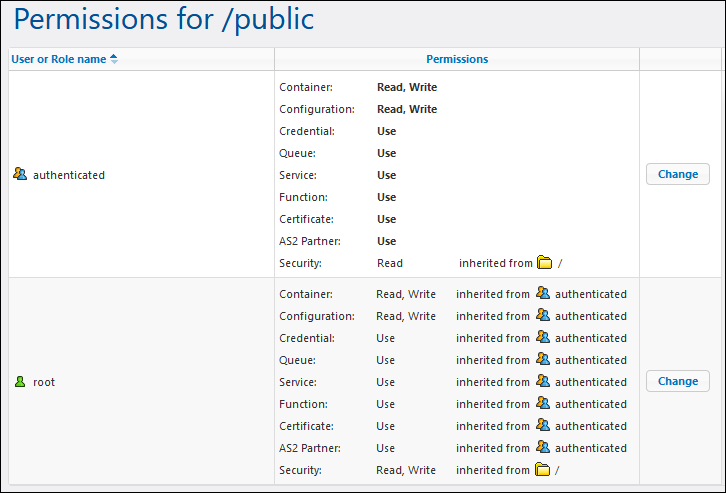Select the authenticated name in first row
Viewport: 726px width, 493px height.
coord(69,175)
